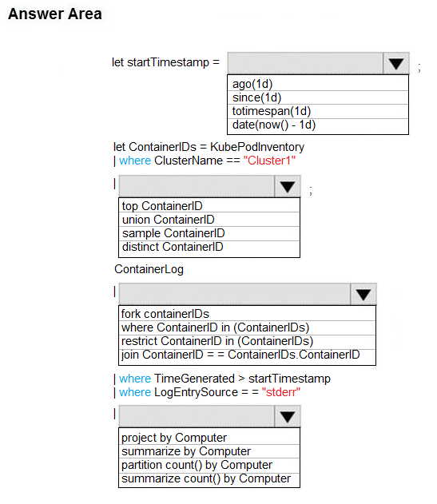Image resolution: width=437 pixels, height=504 pixels.
Task: Choose project by Computer option
Action: click(209, 438)
